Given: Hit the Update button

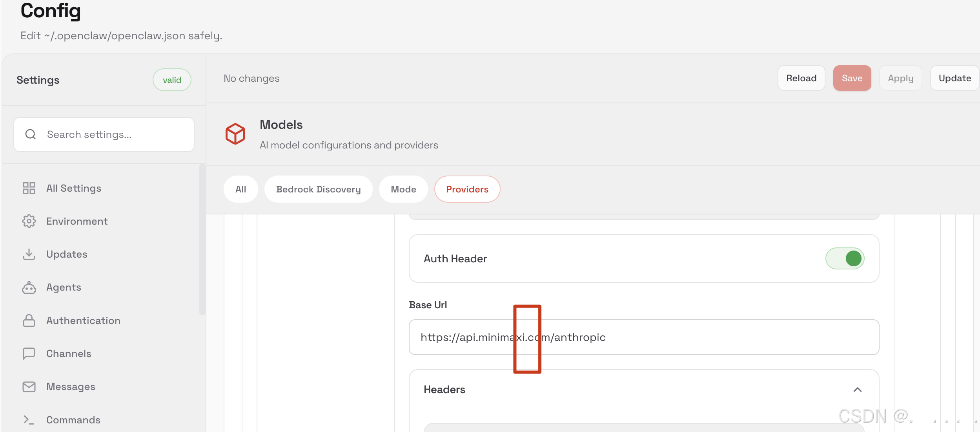Looking at the screenshot, I should [954, 78].
